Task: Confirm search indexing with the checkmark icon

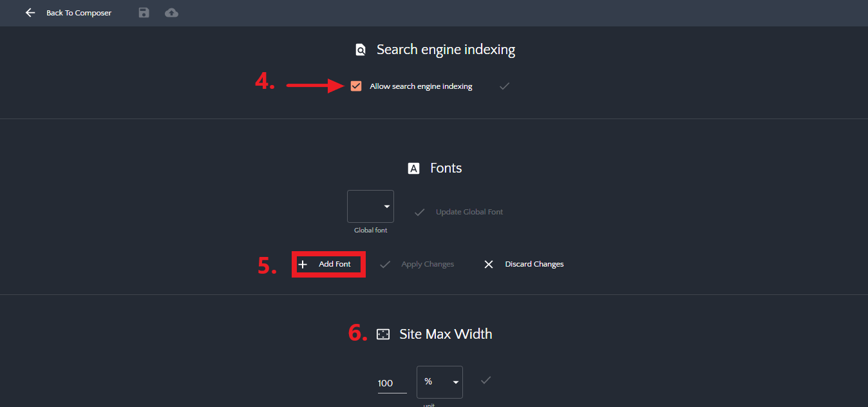Action: click(x=504, y=86)
